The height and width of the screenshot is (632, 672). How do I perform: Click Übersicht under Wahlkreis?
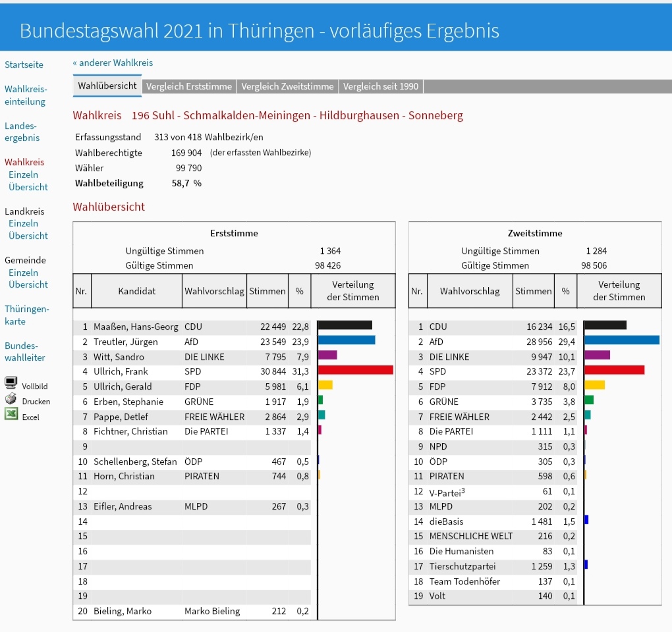(x=28, y=187)
